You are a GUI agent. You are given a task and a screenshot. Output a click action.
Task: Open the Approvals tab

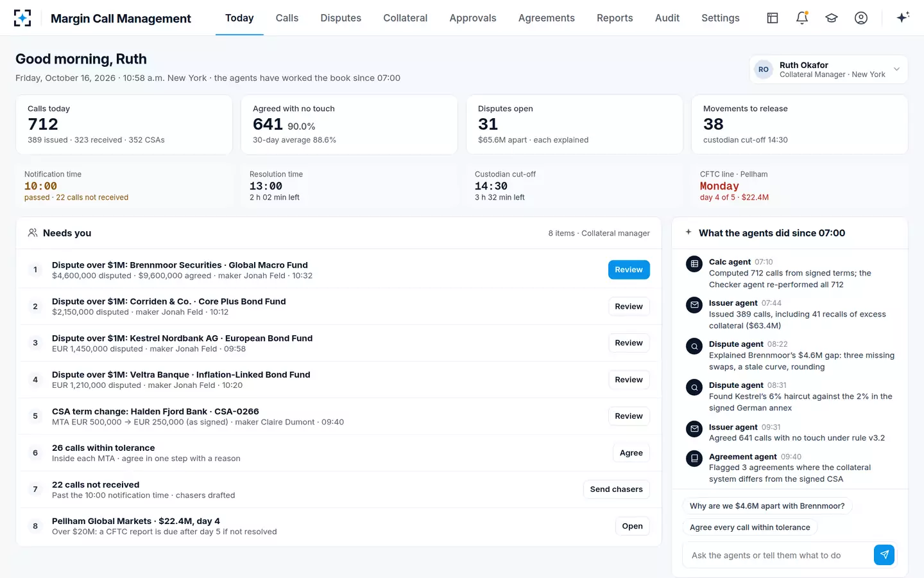tap(473, 18)
